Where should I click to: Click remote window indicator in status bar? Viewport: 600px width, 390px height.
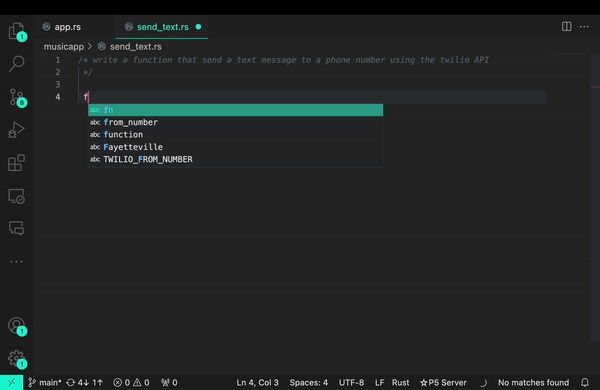pyautogui.click(x=11, y=382)
